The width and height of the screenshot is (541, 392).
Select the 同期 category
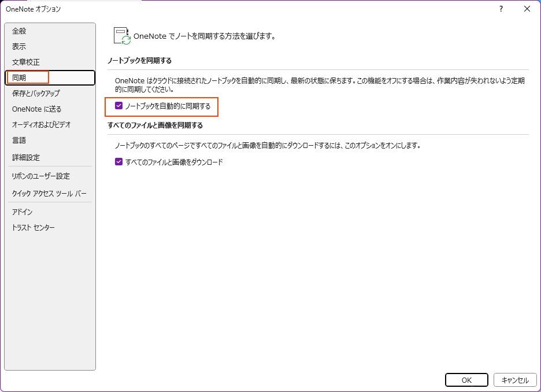[x=50, y=77]
